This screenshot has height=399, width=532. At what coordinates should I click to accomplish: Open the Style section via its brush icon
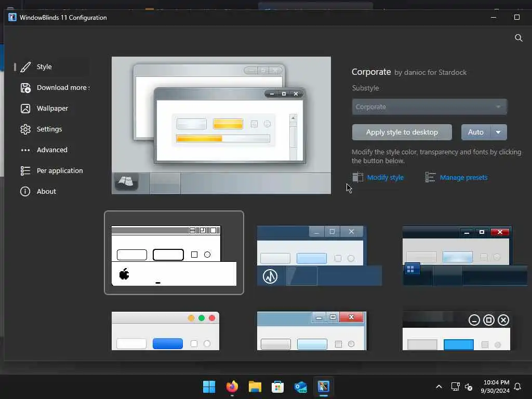coord(25,67)
